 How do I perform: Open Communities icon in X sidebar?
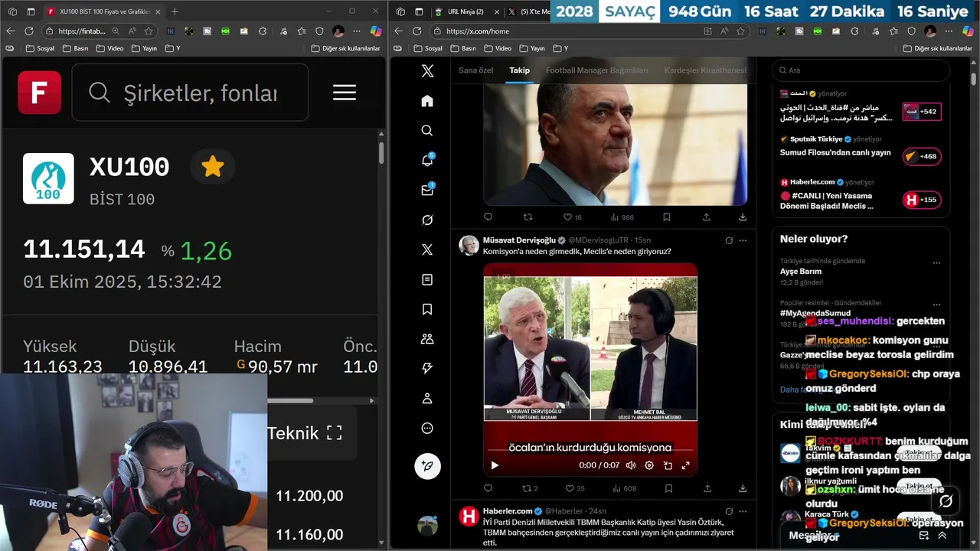[x=427, y=339]
